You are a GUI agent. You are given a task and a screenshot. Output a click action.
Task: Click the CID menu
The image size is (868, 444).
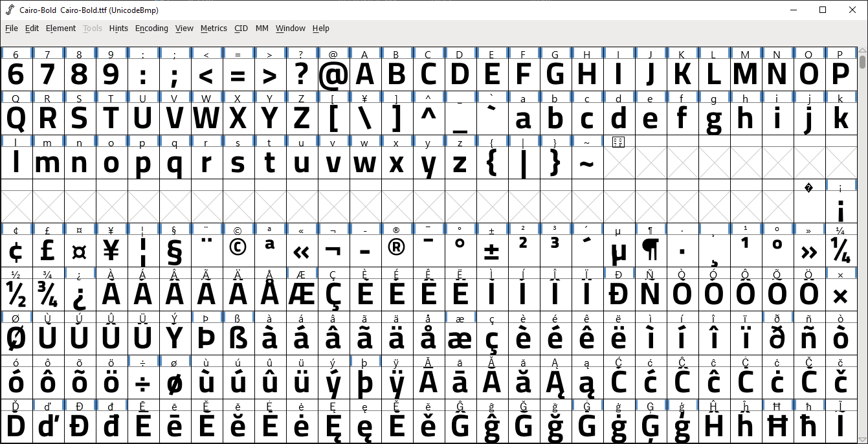(241, 28)
